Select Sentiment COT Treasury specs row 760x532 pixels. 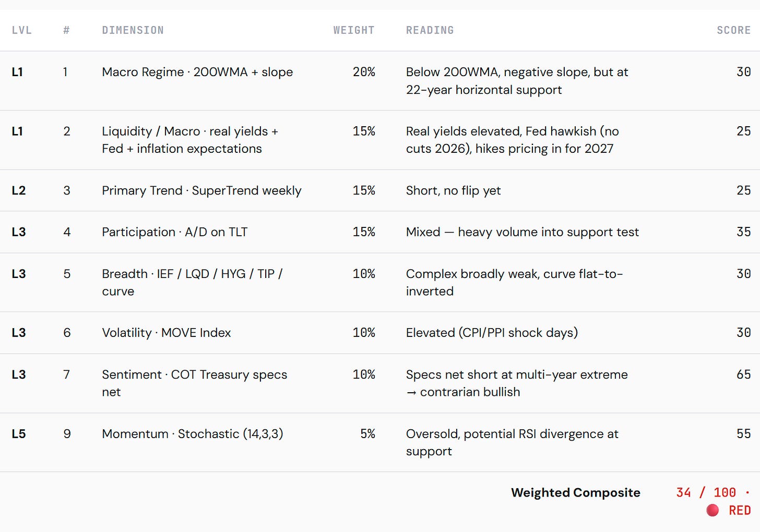tap(380, 383)
